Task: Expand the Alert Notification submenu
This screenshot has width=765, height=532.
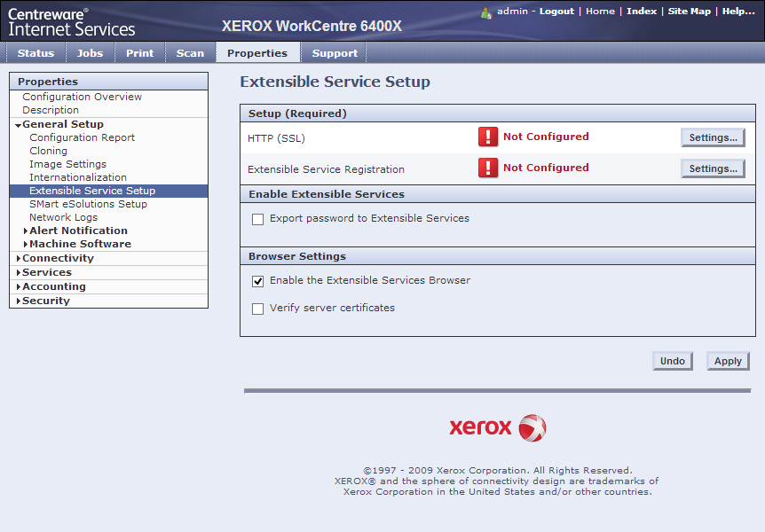Action: pyautogui.click(x=26, y=231)
